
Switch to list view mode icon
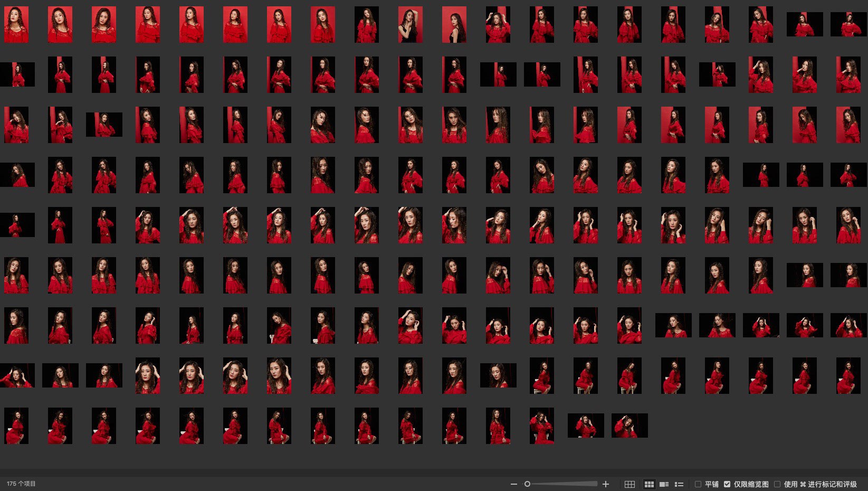[x=679, y=484]
